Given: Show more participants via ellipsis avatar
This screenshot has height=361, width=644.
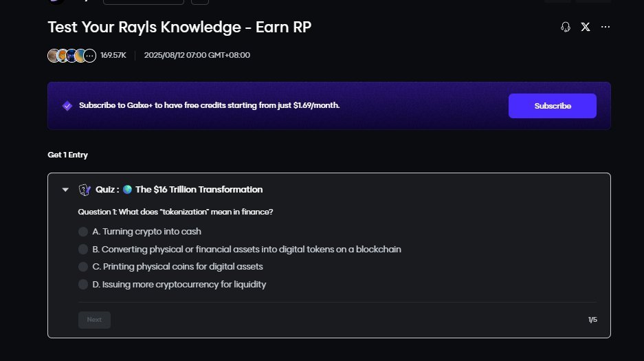Looking at the screenshot, I should [89, 56].
